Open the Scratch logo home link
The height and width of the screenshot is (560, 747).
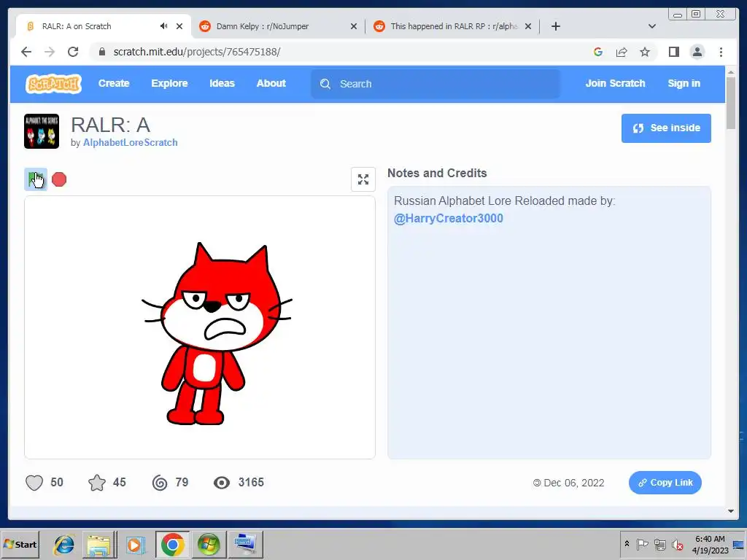[x=53, y=84]
